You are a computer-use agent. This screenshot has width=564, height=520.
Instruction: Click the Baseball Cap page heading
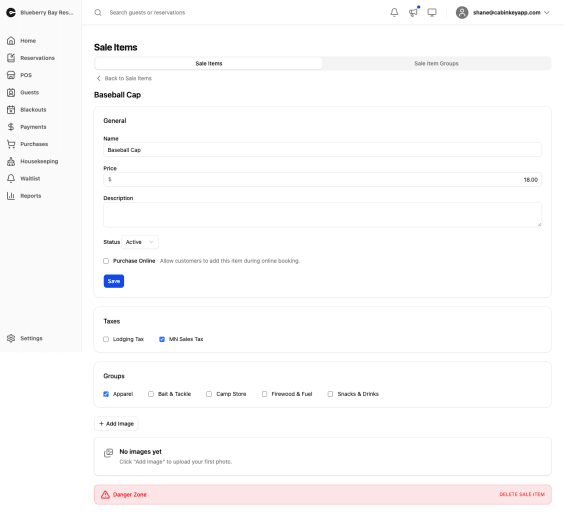(118, 95)
